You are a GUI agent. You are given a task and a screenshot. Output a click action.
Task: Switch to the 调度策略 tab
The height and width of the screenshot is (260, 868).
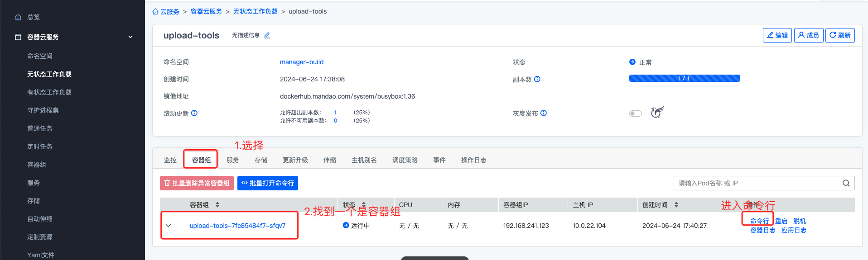tap(405, 160)
